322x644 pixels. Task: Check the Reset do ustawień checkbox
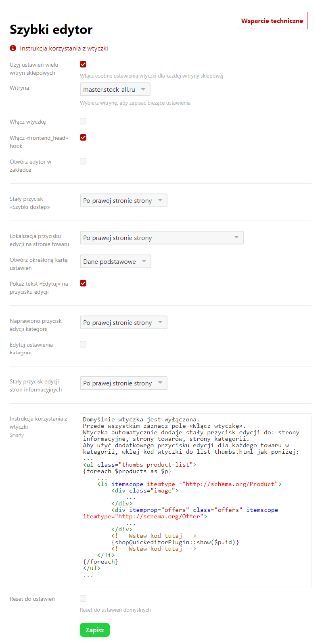pos(83,598)
